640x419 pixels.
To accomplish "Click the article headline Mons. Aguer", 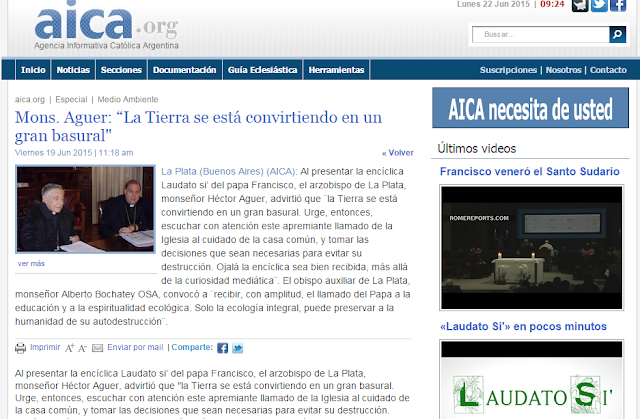I will click(x=198, y=126).
